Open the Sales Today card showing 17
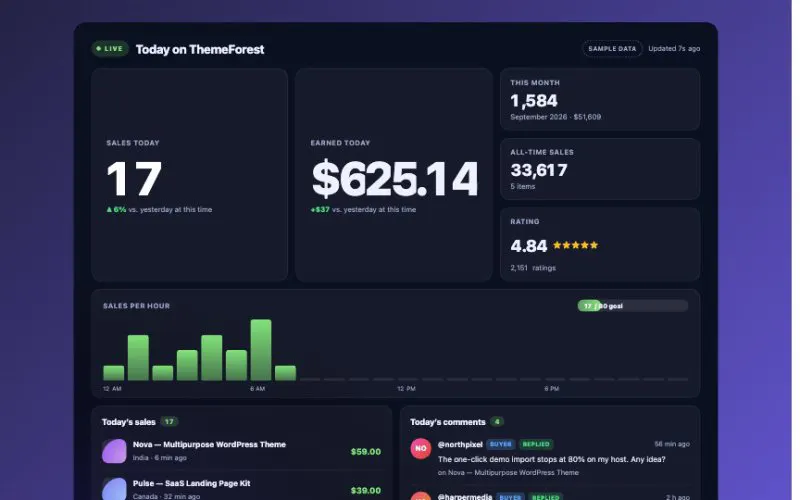Viewport: 800px width, 500px height. tap(189, 175)
